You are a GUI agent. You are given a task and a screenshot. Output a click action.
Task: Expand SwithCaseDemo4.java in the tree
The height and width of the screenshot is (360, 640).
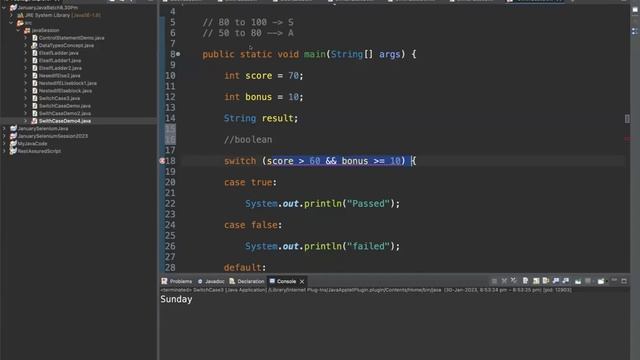click(26, 121)
